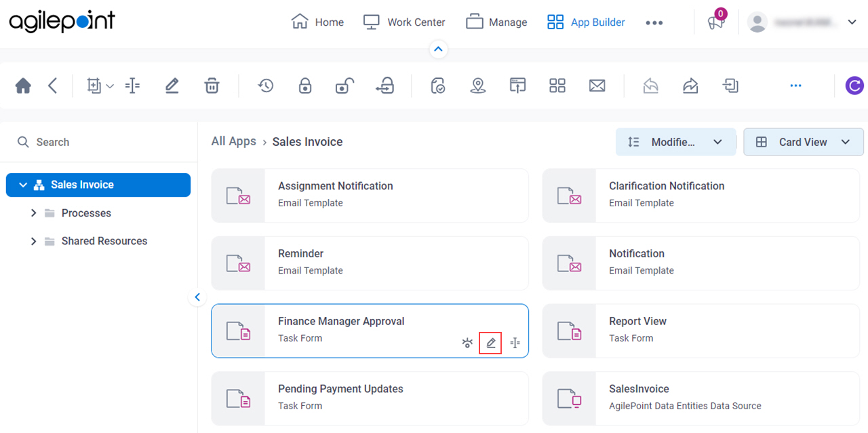Open toolbar more options ellipsis
Viewport: 868px width, 433px height.
(796, 86)
